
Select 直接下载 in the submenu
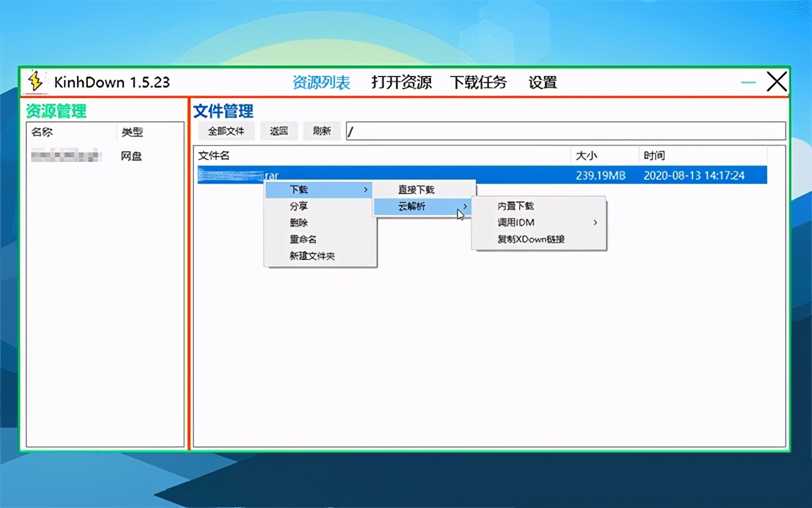point(425,190)
